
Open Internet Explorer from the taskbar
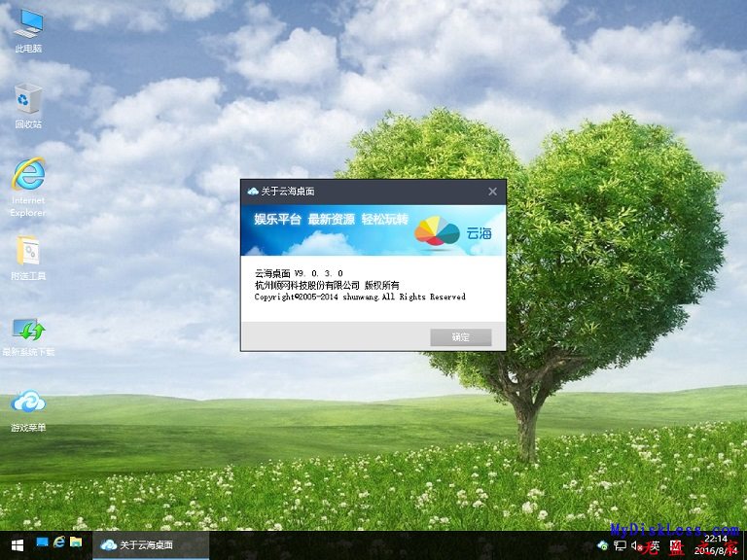[x=59, y=542]
